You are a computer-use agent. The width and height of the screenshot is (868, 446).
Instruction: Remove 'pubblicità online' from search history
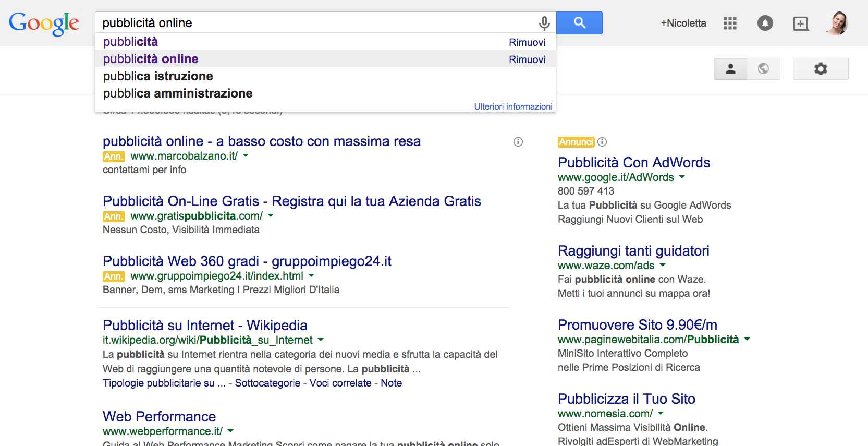(x=527, y=59)
